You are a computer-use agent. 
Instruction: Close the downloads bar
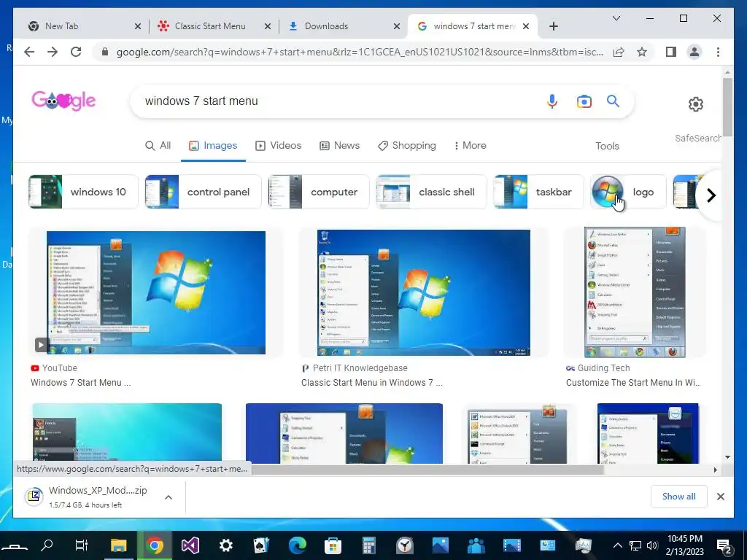(720, 497)
